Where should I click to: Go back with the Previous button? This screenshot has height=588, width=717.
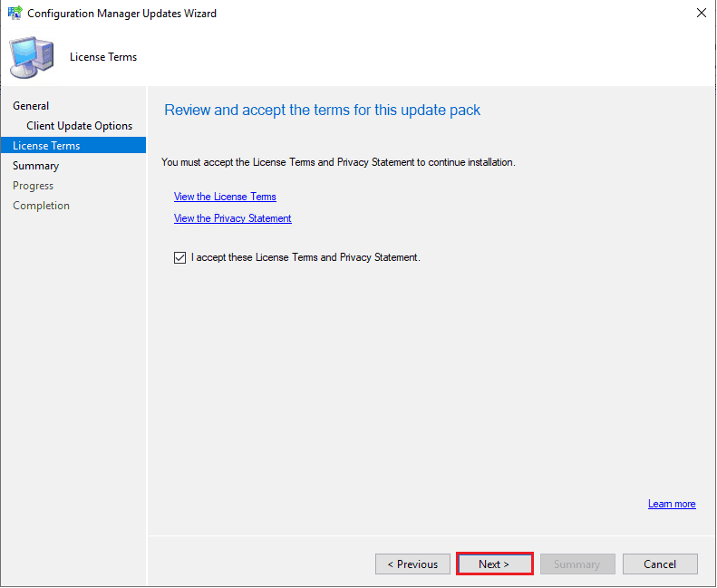413,564
